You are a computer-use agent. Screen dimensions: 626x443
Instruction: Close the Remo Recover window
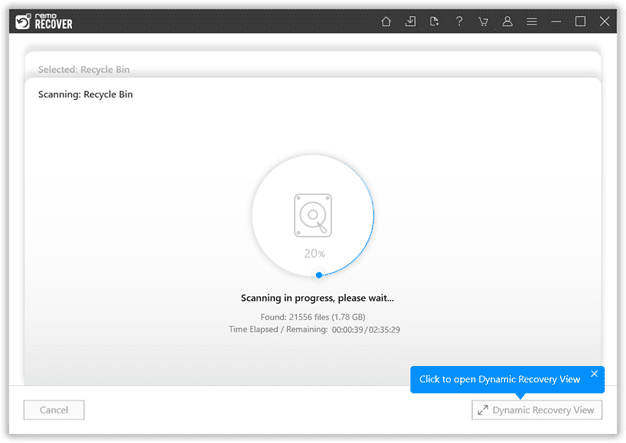pyautogui.click(x=605, y=21)
